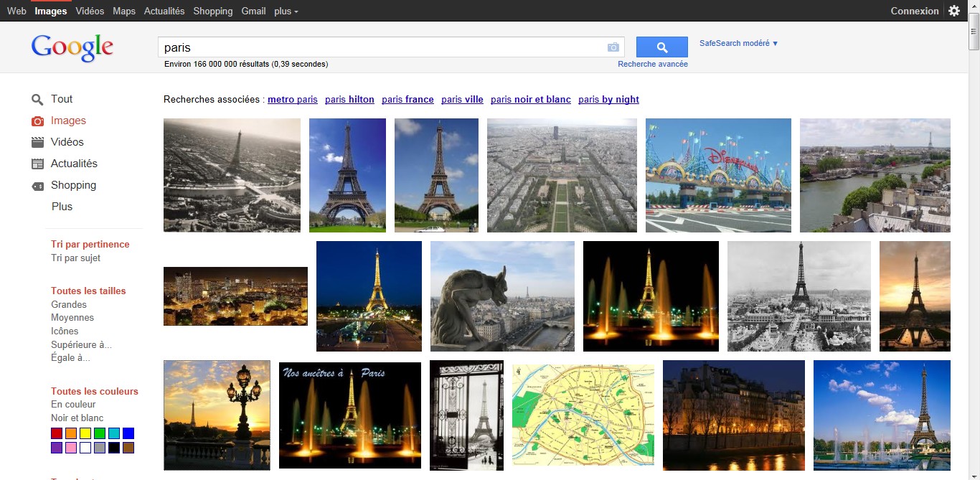Click the Vidéos clapperboard icon in sidebar
The image size is (980, 480).
pyautogui.click(x=37, y=142)
